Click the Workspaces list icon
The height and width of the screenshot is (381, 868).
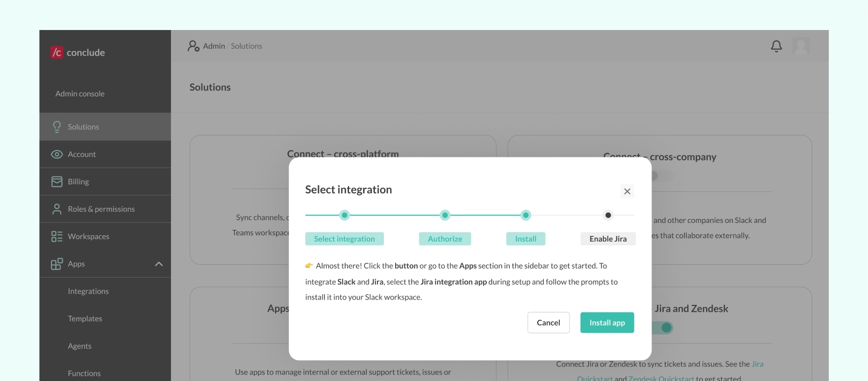57,236
